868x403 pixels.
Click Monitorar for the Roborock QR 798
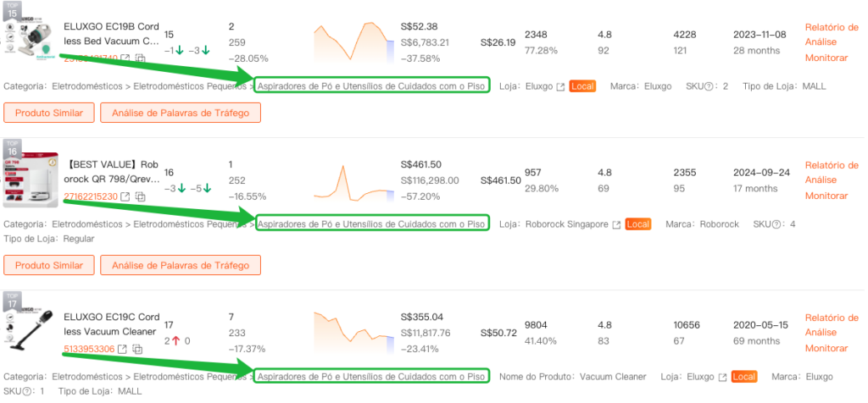826,196
